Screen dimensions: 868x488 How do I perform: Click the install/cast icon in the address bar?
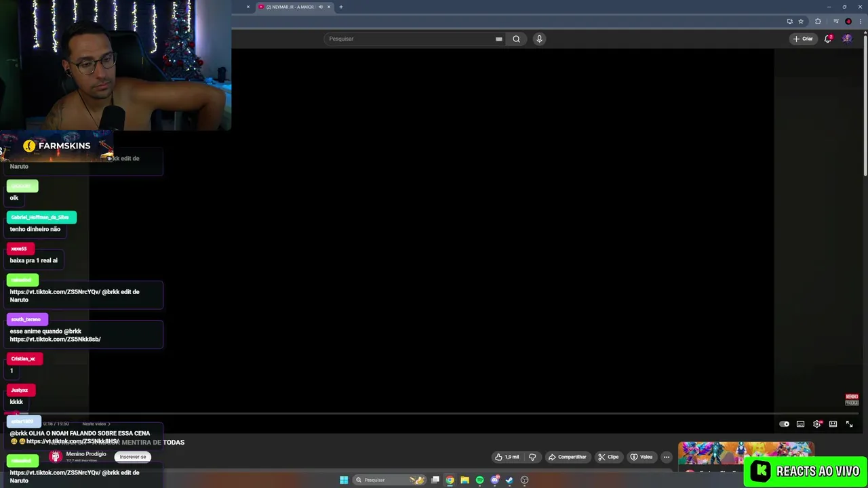[789, 21]
